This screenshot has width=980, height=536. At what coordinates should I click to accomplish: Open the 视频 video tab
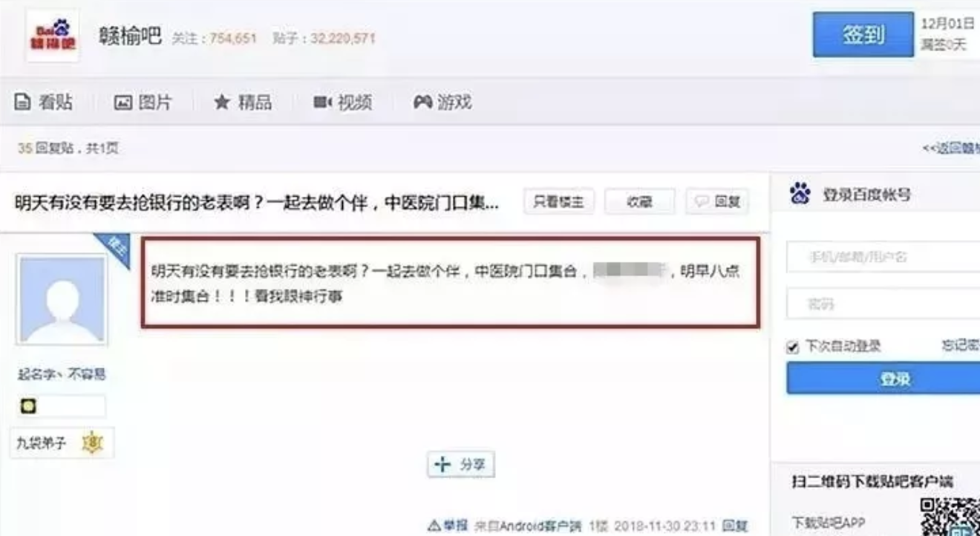pyautogui.click(x=342, y=102)
